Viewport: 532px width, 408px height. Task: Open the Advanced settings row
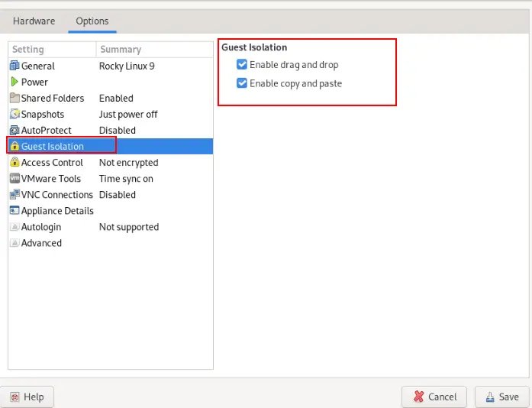click(111, 243)
